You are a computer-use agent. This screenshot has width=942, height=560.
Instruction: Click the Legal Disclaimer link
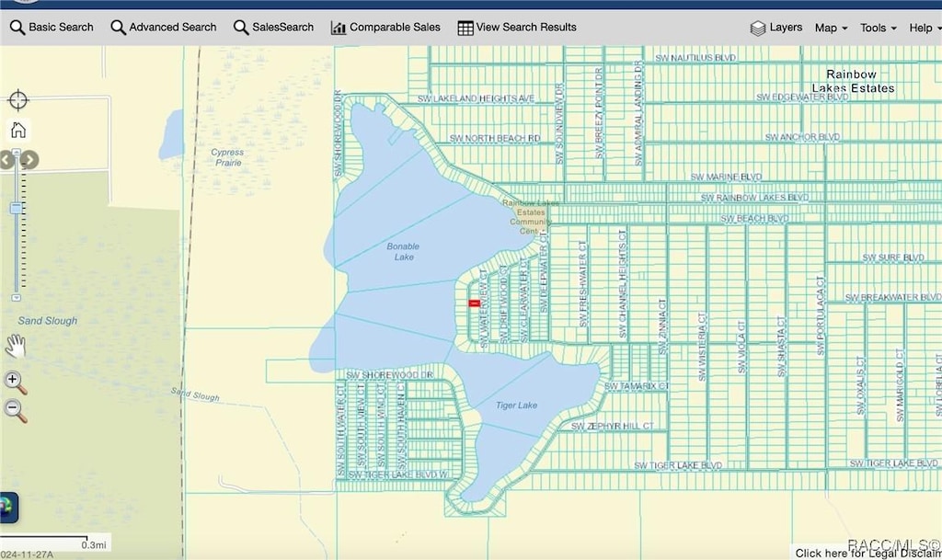coord(868,554)
